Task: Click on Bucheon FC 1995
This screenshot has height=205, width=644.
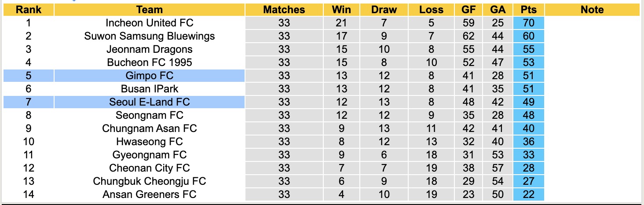Action: (150, 62)
